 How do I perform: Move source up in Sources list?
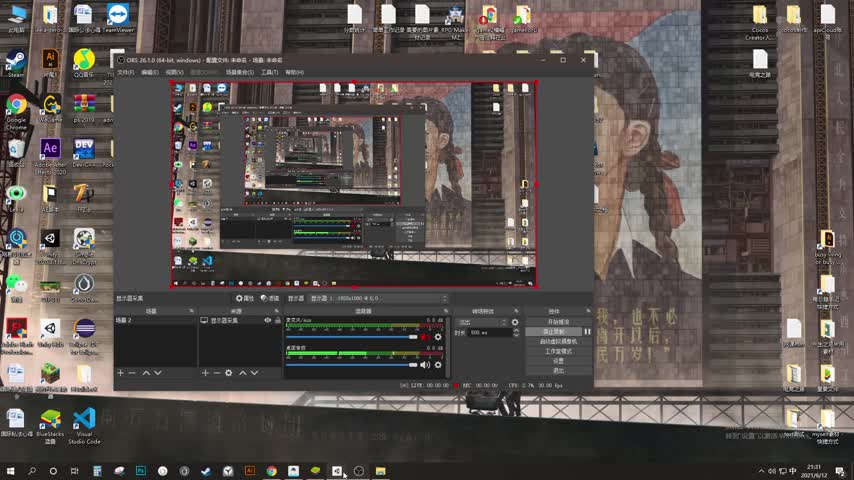tap(243, 373)
